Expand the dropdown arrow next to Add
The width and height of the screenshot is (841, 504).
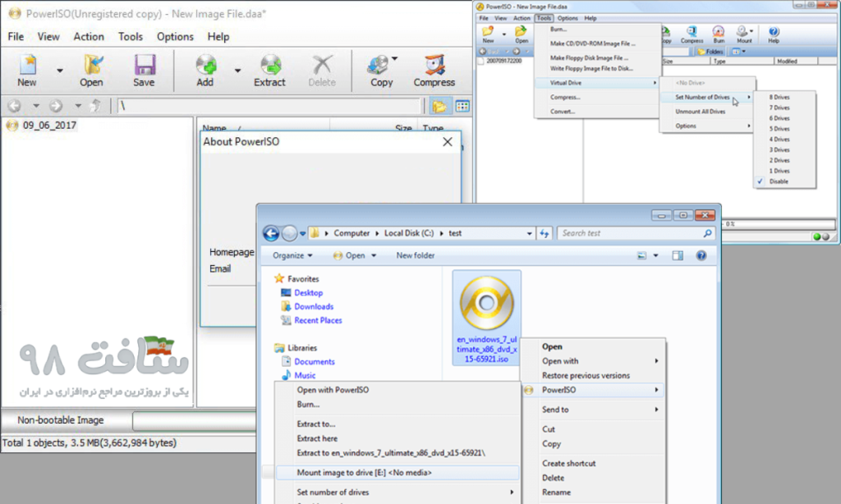[238, 71]
